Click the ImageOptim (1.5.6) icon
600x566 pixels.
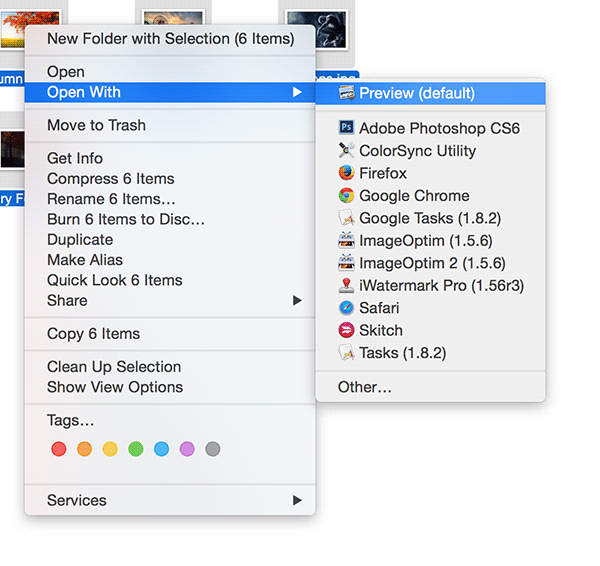click(347, 240)
